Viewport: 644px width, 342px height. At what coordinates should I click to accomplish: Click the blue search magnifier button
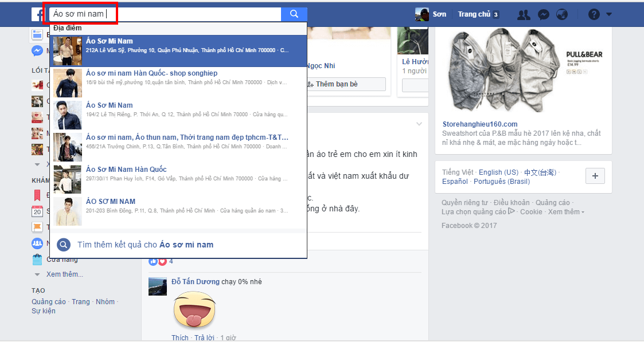294,14
